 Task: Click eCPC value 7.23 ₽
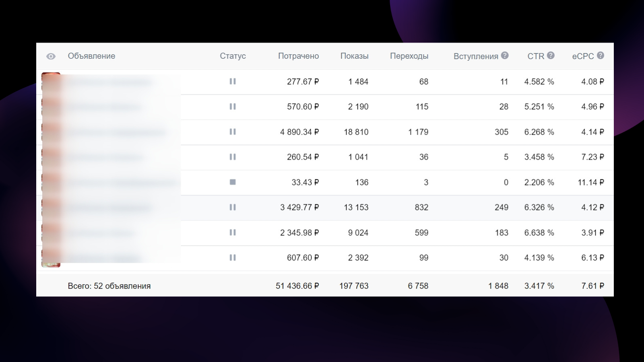(592, 157)
